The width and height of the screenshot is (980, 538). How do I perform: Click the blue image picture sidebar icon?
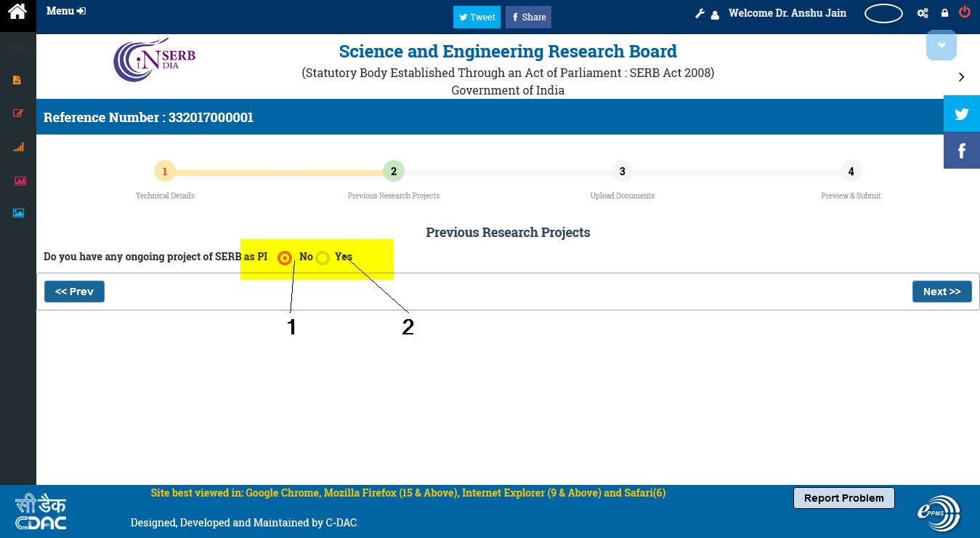18,213
